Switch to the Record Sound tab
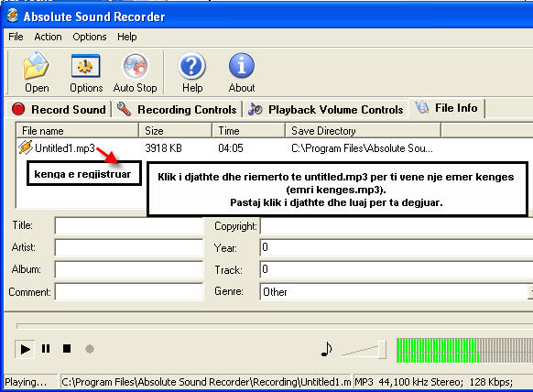 pos(59,110)
